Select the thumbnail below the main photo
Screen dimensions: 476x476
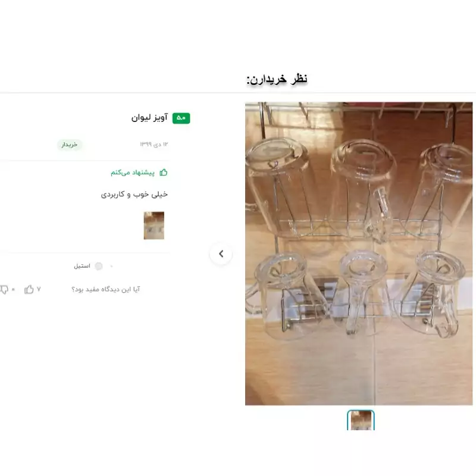click(x=361, y=420)
